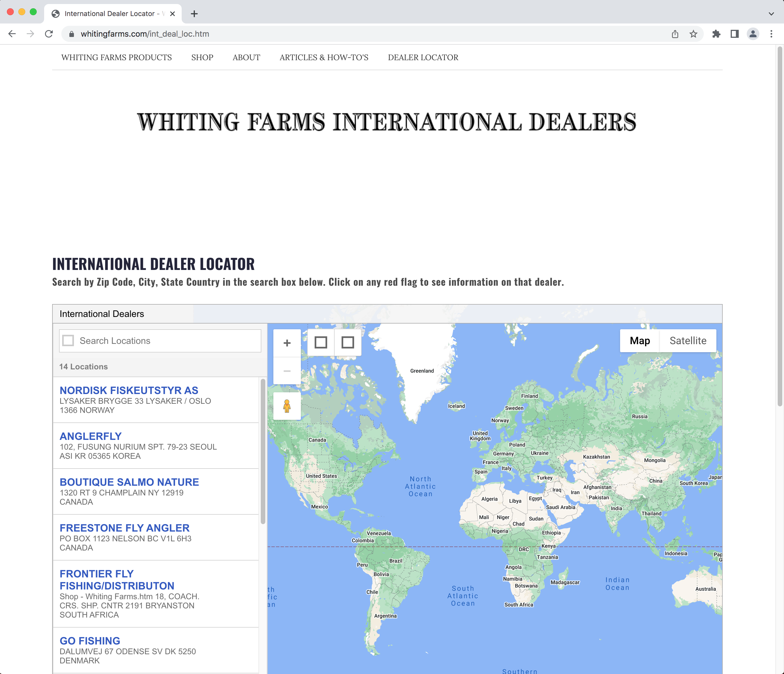Click the Madagascar label on the map

[565, 582]
